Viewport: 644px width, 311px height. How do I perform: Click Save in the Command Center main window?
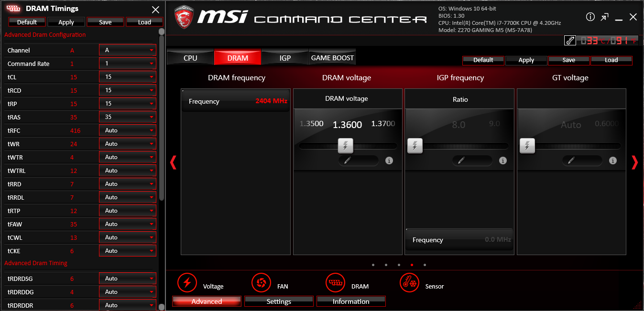pos(569,60)
